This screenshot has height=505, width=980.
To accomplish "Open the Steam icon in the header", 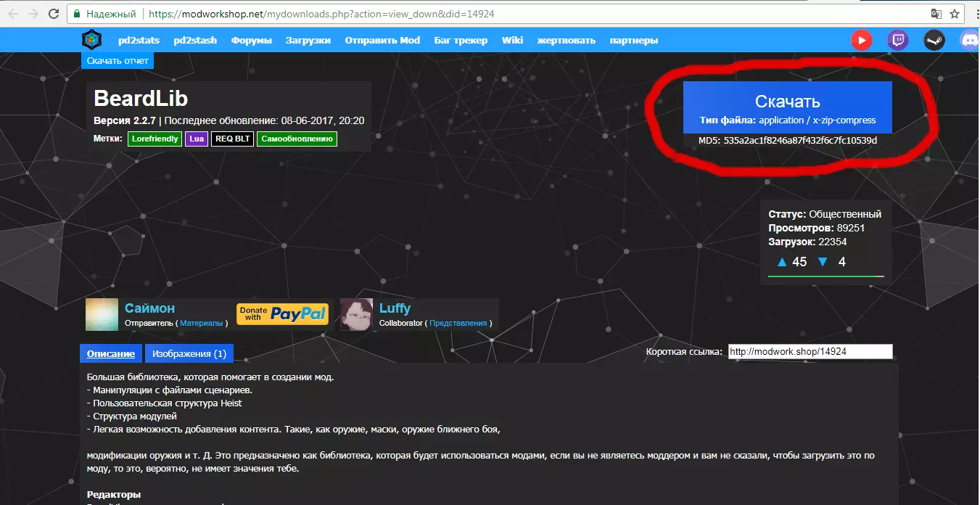I will click(x=934, y=41).
